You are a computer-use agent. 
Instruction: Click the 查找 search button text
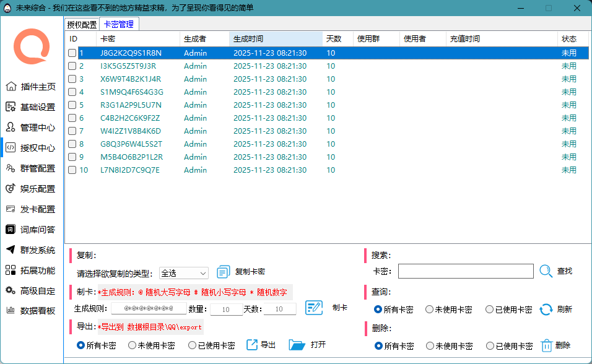(564, 271)
